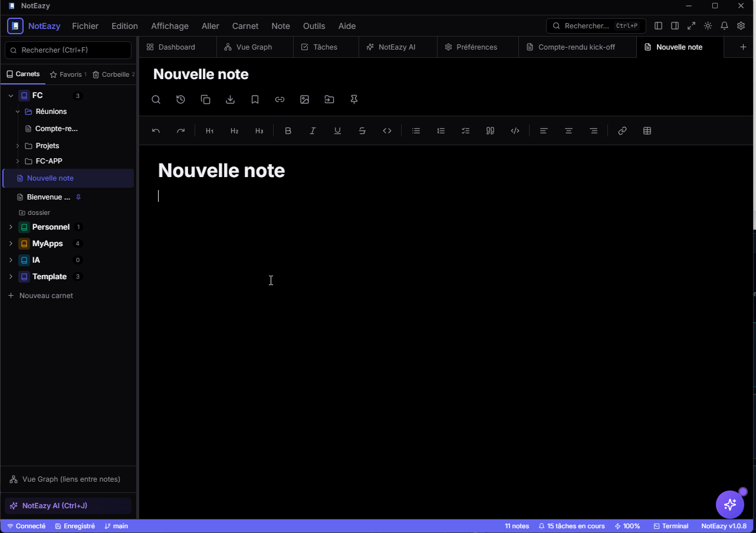This screenshot has height=533, width=756.
Task: Switch to the Dashboard tab
Action: [178, 47]
